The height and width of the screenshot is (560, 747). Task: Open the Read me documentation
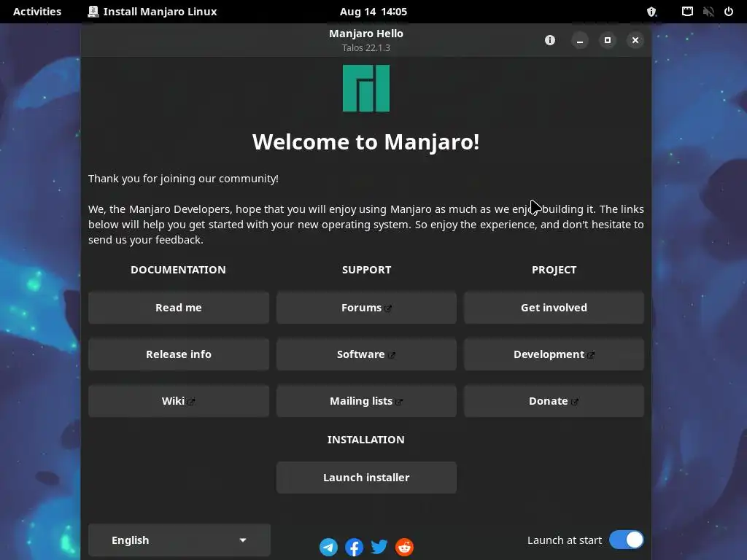179,308
